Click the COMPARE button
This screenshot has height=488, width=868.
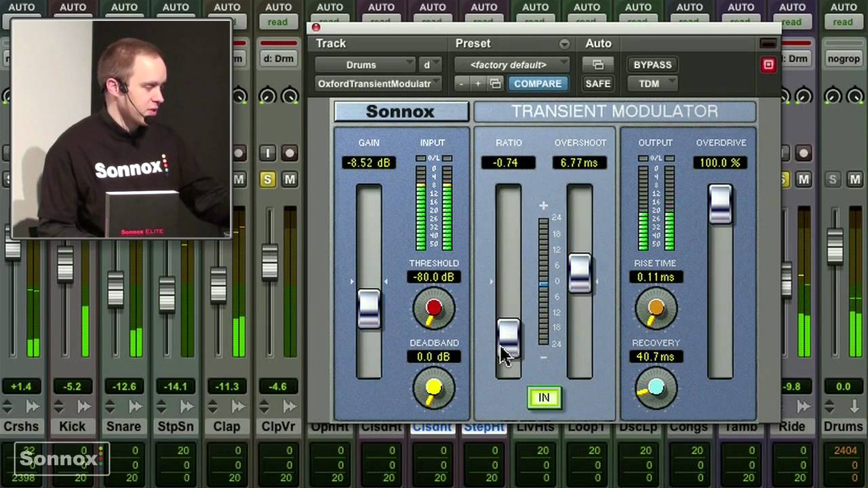pyautogui.click(x=537, y=83)
